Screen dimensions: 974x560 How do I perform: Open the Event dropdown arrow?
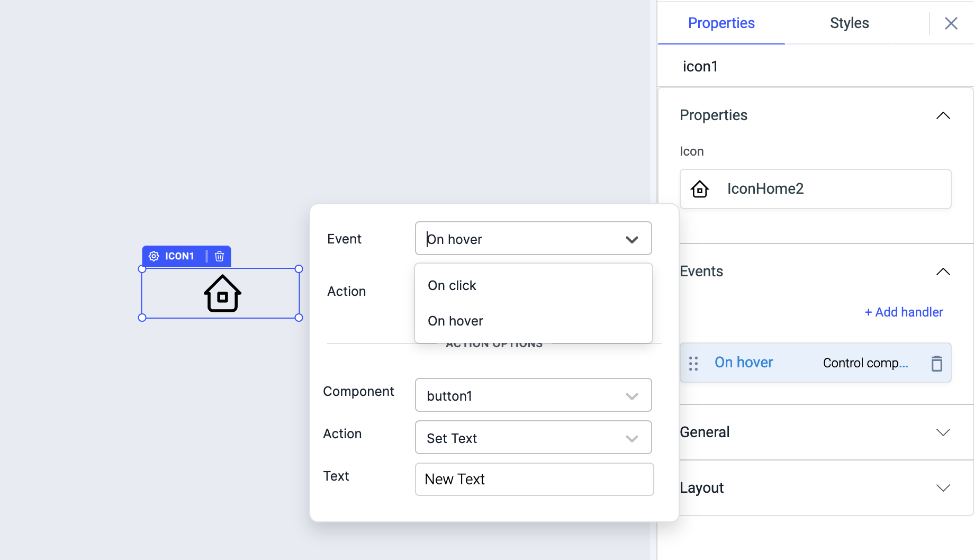[x=632, y=239]
